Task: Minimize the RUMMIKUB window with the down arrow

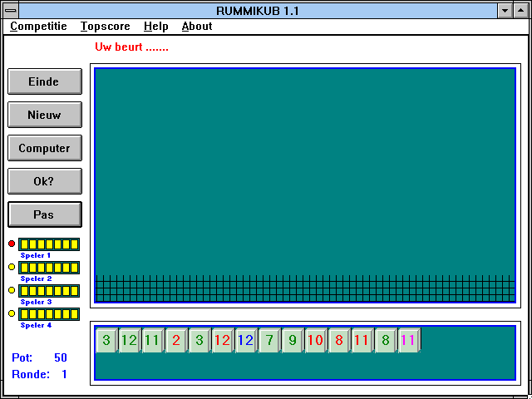Action: [x=505, y=11]
